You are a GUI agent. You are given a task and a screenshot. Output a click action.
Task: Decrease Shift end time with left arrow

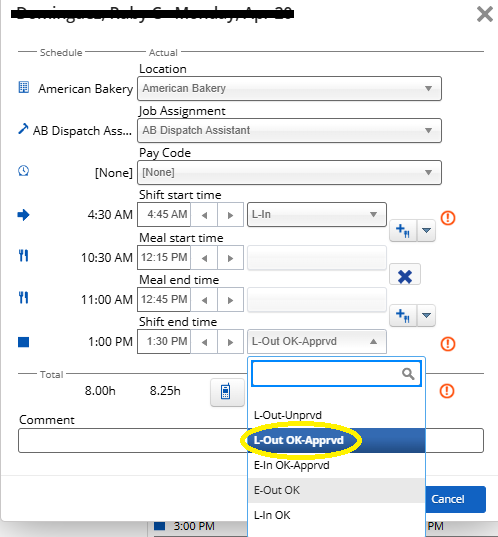coord(204,342)
